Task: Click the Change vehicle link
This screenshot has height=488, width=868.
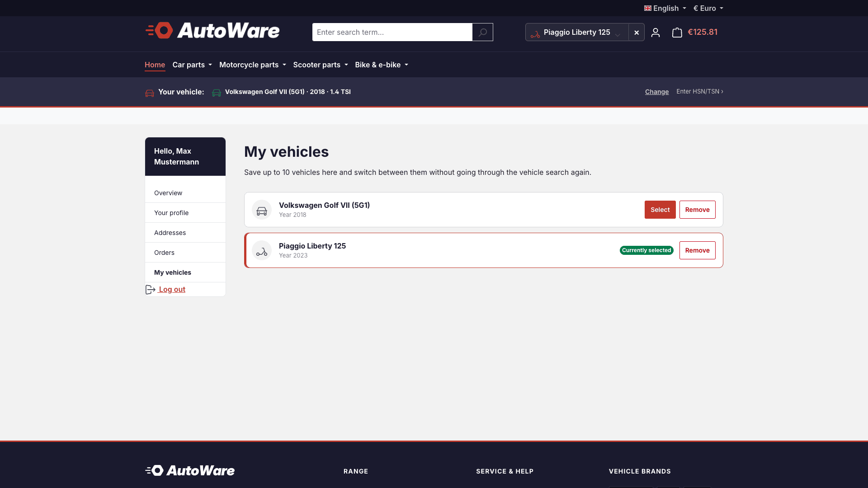Action: [x=656, y=92]
